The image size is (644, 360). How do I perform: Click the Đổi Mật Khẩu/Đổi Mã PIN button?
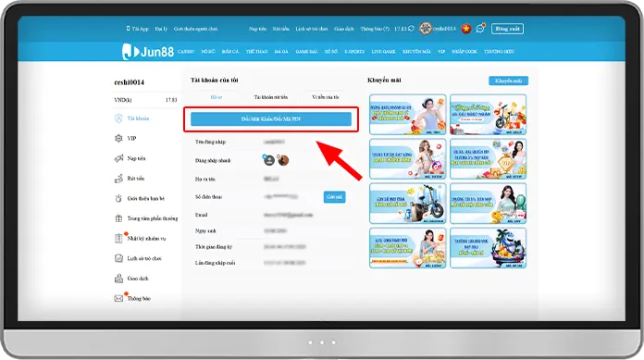tap(271, 119)
